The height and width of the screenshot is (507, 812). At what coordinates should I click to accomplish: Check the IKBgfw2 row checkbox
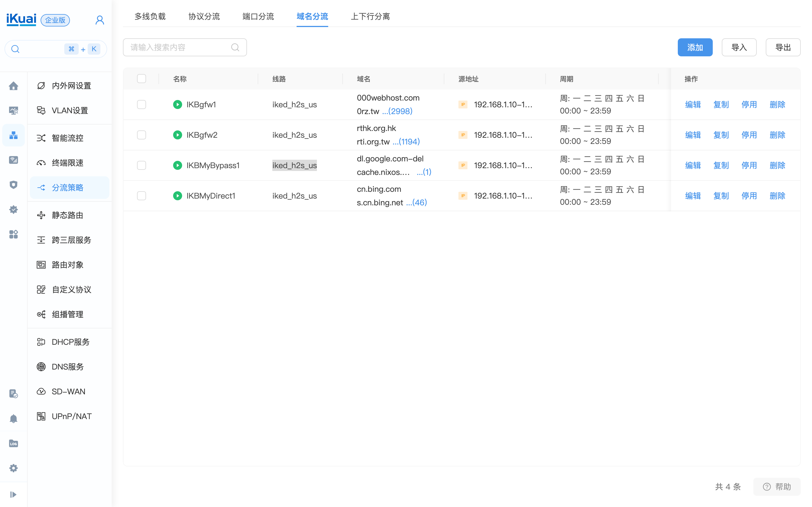(142, 135)
